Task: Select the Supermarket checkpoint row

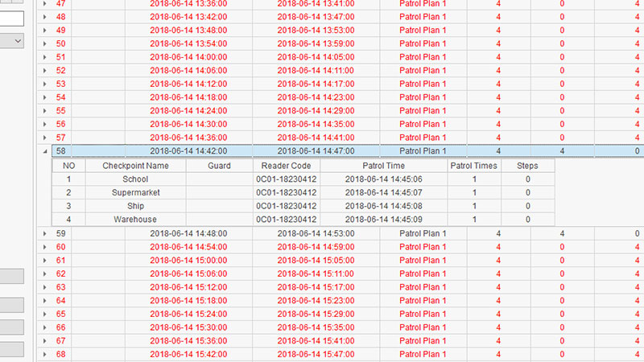Action: coord(135,193)
